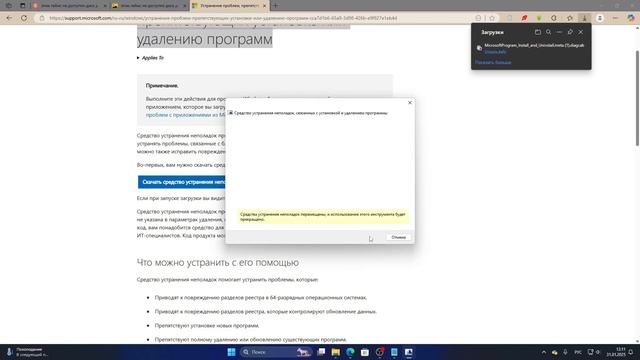Close the active Microsoft support tab
This screenshot has width=640, height=360.
pyautogui.click(x=264, y=6)
